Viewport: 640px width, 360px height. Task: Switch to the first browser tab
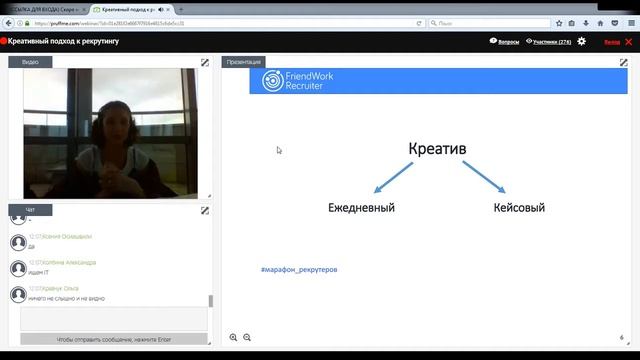44,9
